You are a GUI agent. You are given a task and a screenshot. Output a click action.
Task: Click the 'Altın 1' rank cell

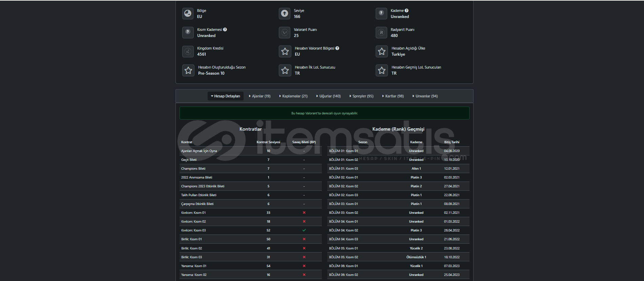pyautogui.click(x=416, y=169)
